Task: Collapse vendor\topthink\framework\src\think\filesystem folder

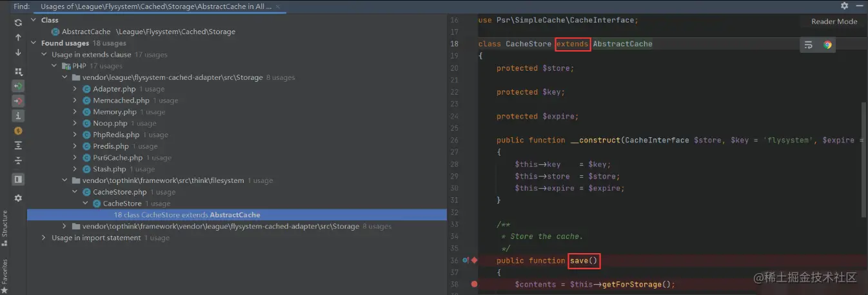Action: 65,180
